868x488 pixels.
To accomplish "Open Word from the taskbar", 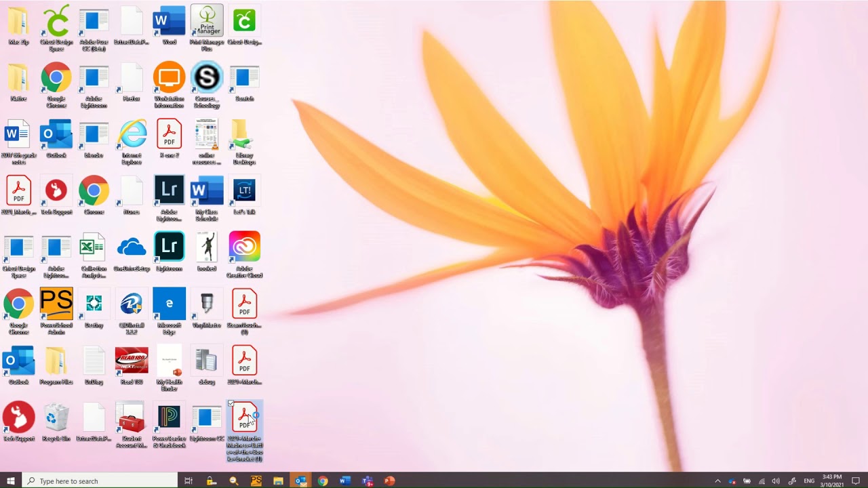I will click(345, 481).
